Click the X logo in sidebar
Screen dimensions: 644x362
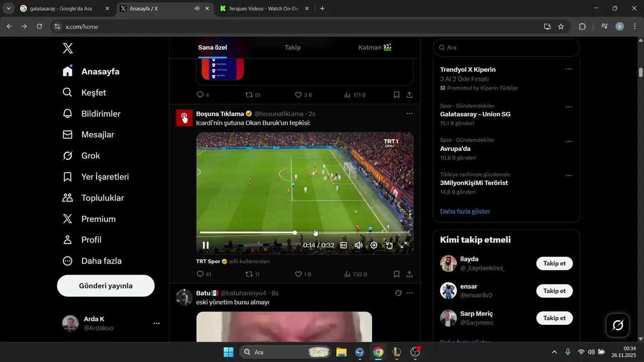click(x=68, y=48)
